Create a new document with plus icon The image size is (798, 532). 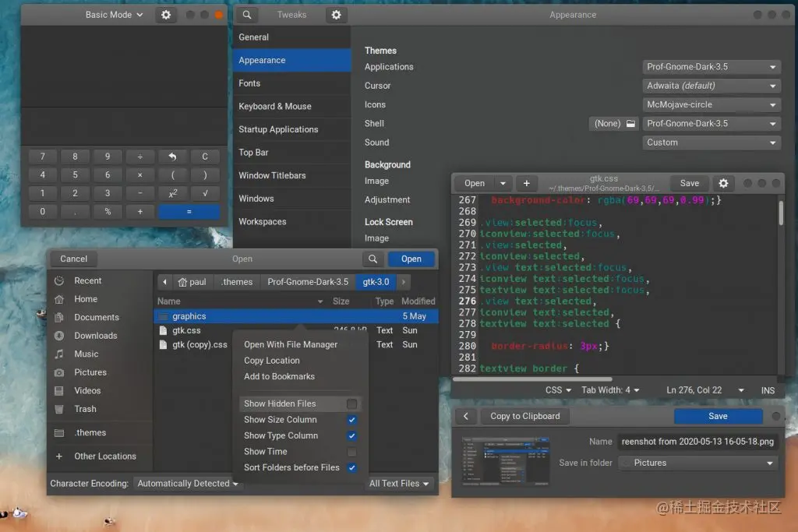point(527,183)
